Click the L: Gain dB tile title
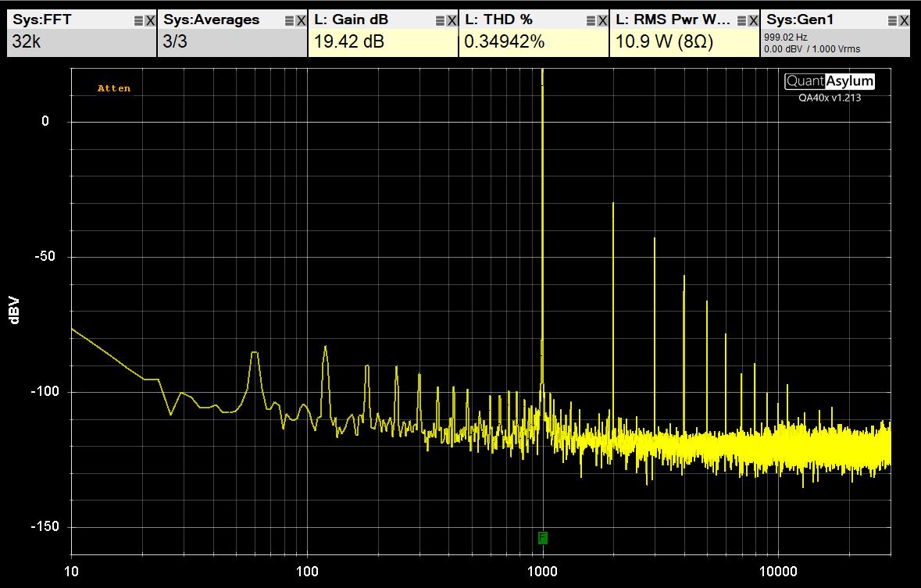The image size is (921, 588). pyautogui.click(x=352, y=20)
